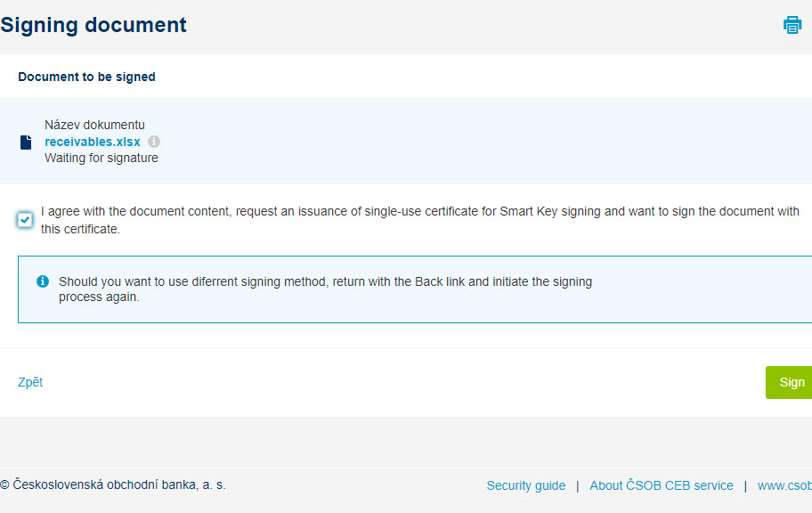The height and width of the screenshot is (513, 812).
Task: Click 'process again.' line in the info box
Action: [99, 297]
